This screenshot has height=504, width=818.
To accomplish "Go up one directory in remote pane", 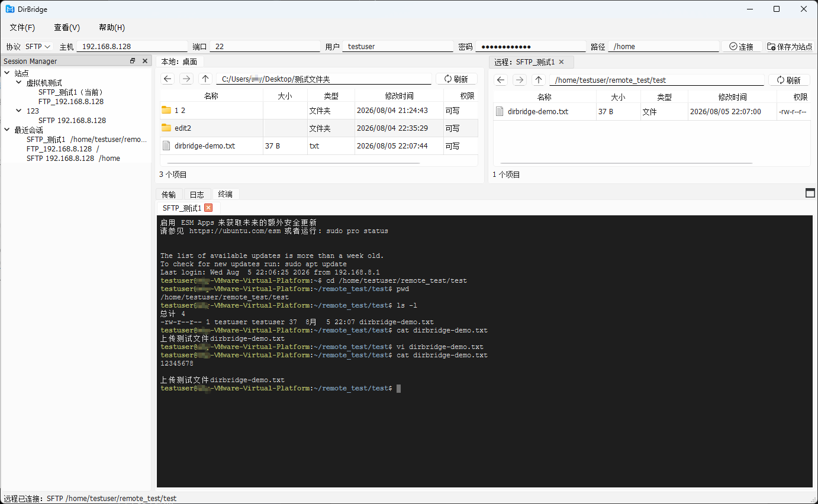I will (539, 80).
